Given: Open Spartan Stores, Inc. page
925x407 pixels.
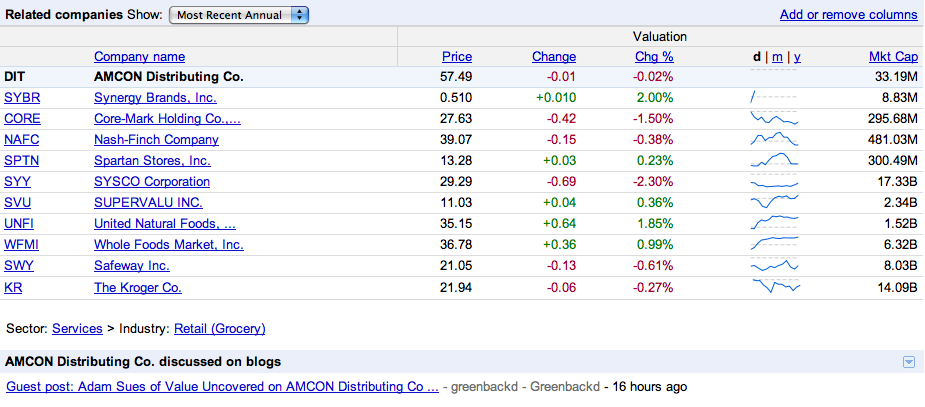Looking at the screenshot, I should [152, 160].
